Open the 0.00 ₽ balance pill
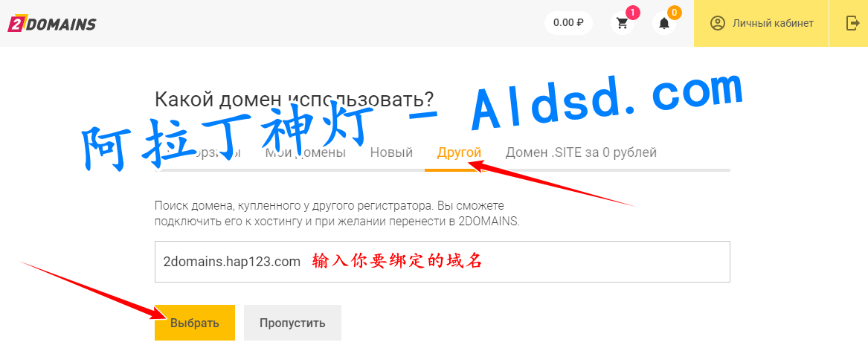This screenshot has height=345, width=868. tap(568, 23)
